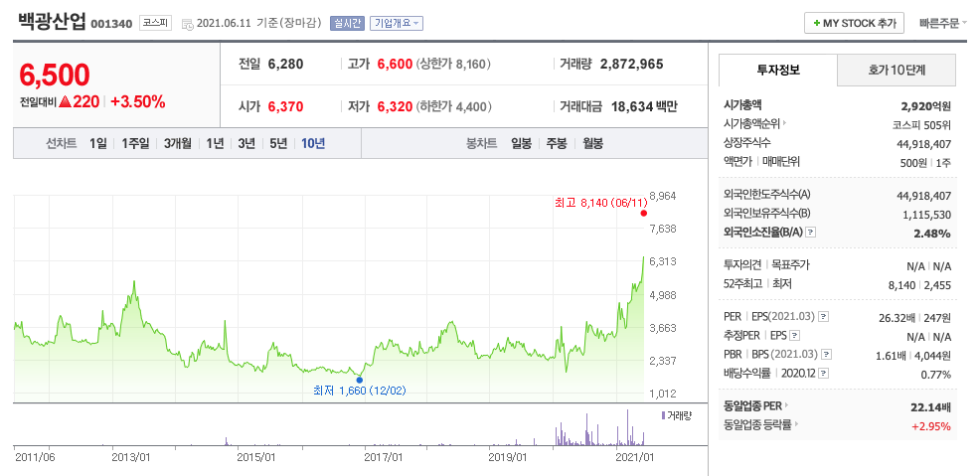This screenshot has height=476, width=980.
Task: Click the current price 6,500
Action: 55,75
